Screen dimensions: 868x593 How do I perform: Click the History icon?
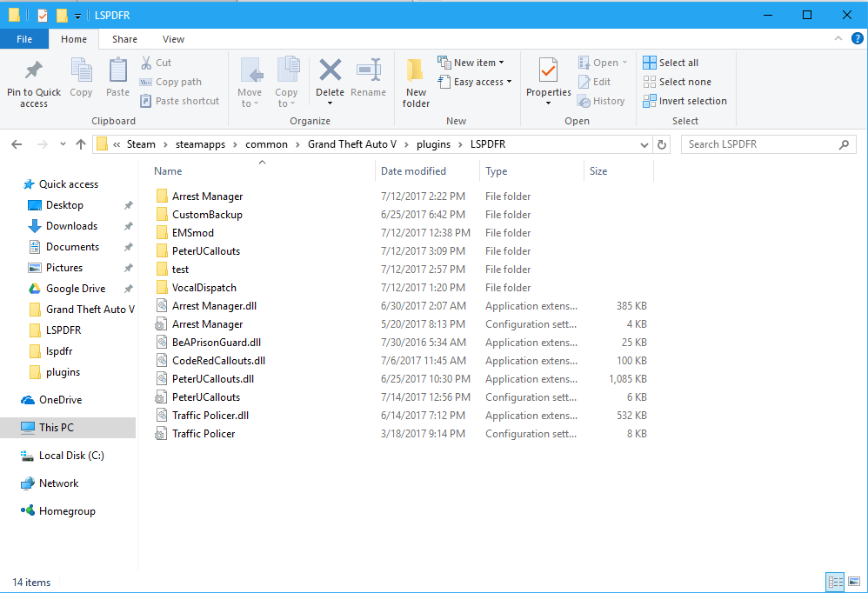tap(584, 101)
